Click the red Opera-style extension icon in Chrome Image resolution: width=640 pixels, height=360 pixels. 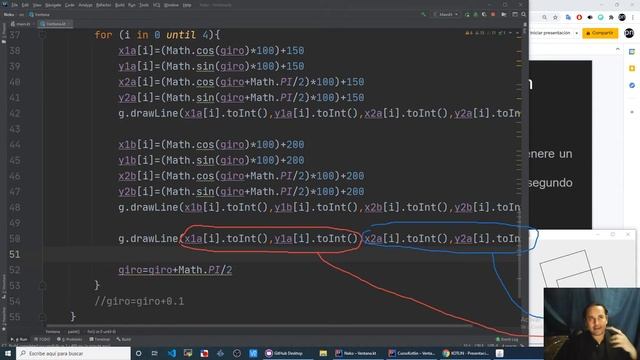[579, 18]
